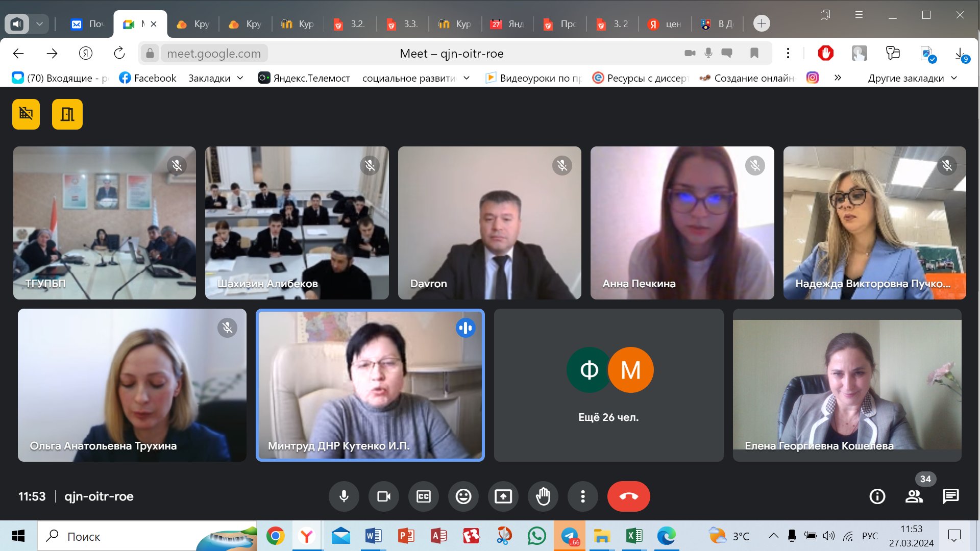
Task: Send a reaction emoji in the call
Action: tap(463, 496)
